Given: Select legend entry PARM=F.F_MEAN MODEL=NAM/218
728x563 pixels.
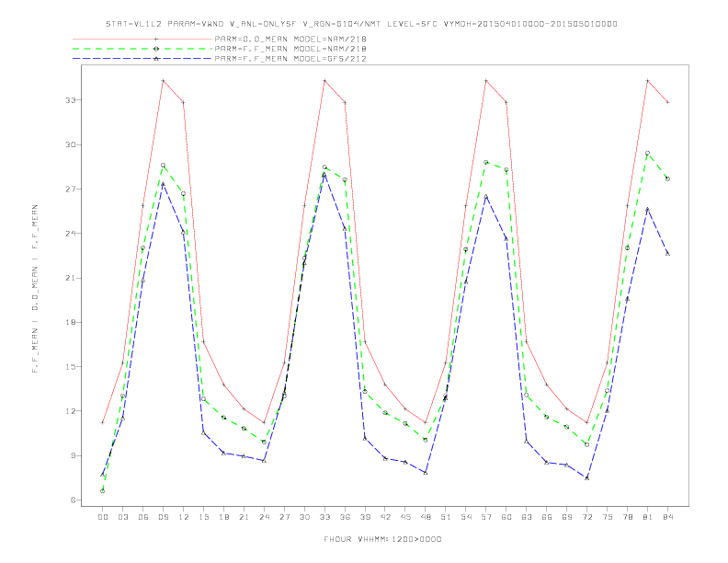Looking at the screenshot, I should click(290, 49).
